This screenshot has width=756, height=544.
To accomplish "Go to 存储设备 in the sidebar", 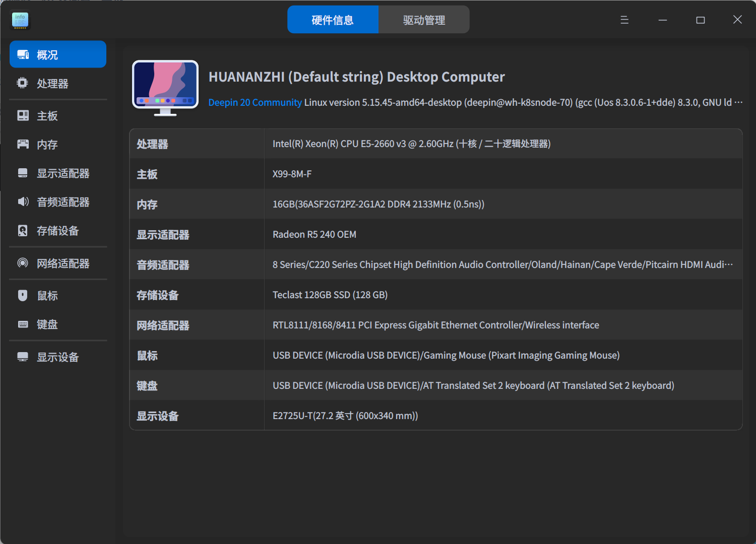I will 58,230.
